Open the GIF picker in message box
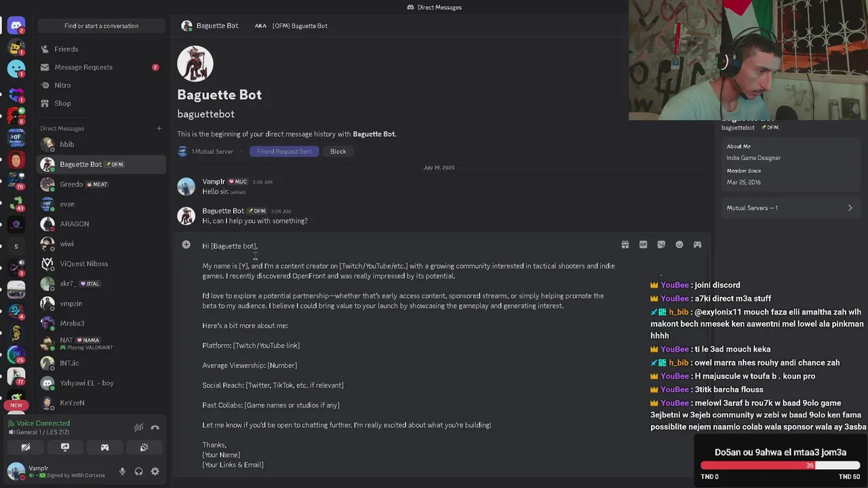The image size is (868, 488). click(x=643, y=245)
